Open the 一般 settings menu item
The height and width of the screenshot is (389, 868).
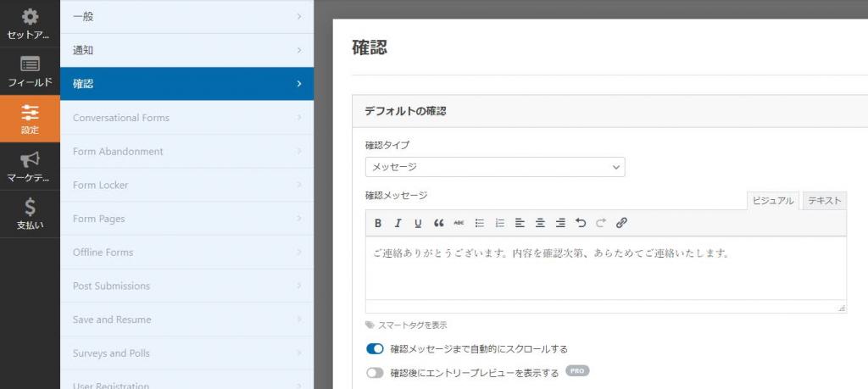(187, 17)
